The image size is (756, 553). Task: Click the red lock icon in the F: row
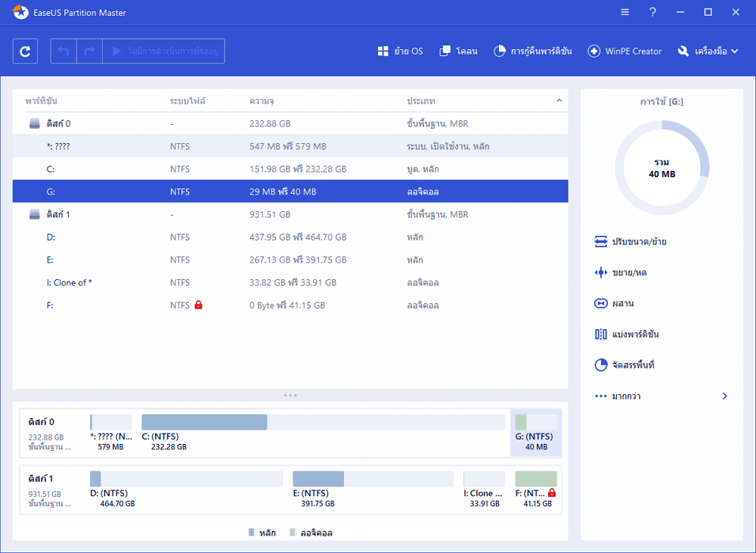(198, 304)
